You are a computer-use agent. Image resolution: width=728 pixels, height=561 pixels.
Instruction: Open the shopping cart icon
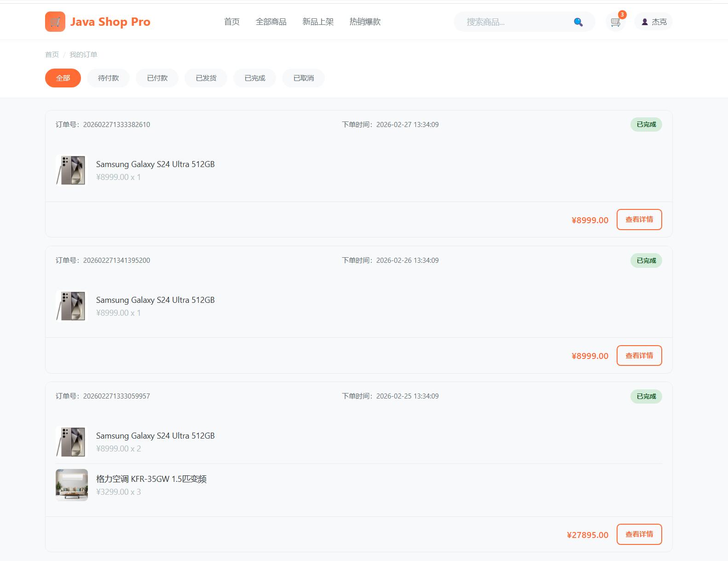coord(615,22)
